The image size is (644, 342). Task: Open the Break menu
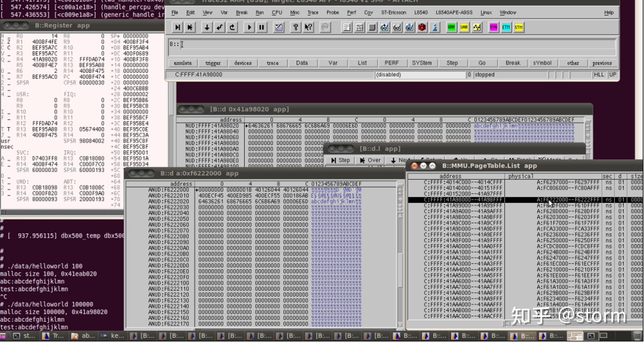click(x=241, y=13)
